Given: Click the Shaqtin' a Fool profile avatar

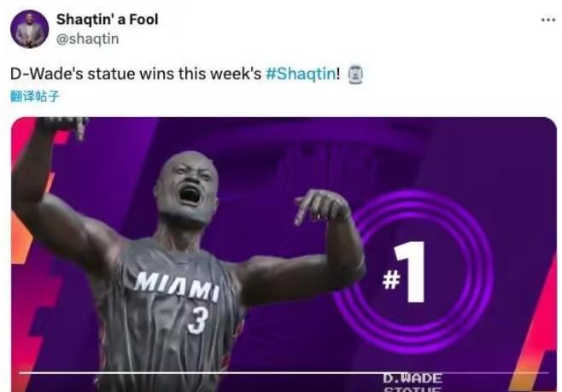Looking at the screenshot, I should tap(29, 29).
